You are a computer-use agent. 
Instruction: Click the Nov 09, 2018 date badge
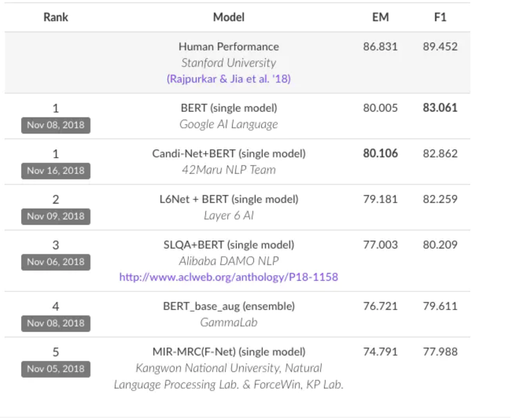point(56,217)
